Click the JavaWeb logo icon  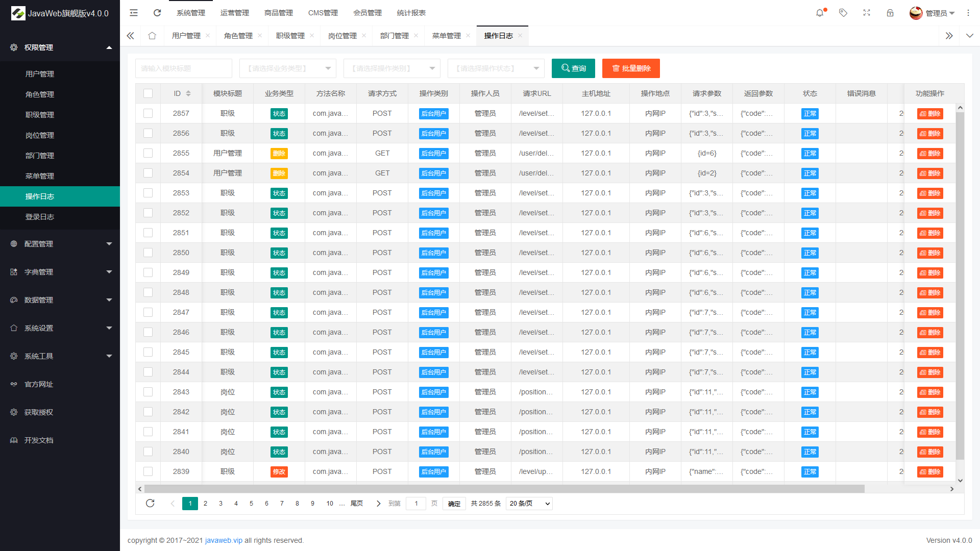[x=18, y=13]
